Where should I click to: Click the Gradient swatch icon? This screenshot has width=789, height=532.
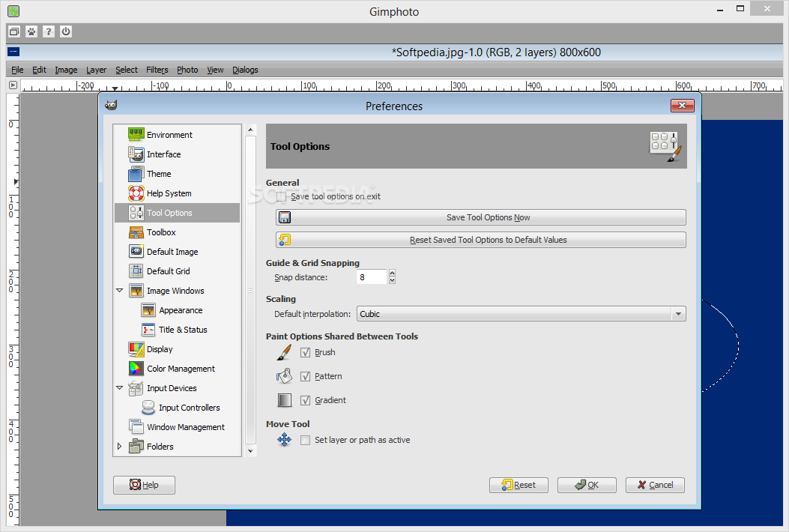pos(284,400)
